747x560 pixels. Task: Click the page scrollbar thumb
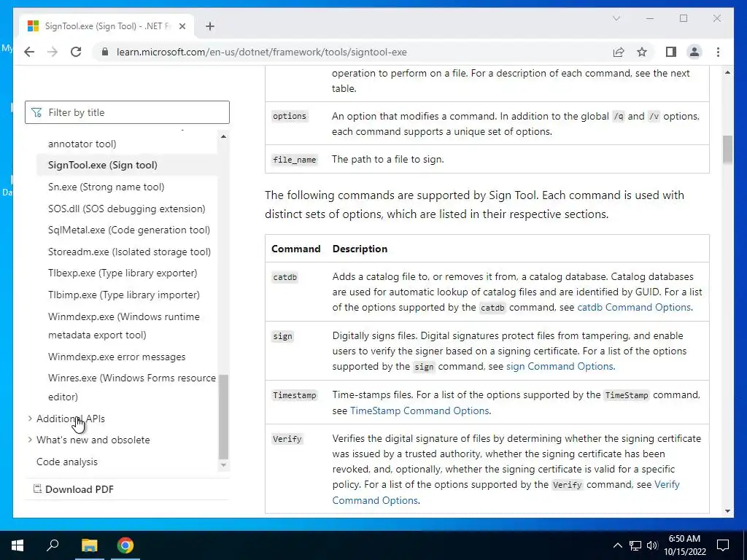click(x=727, y=149)
